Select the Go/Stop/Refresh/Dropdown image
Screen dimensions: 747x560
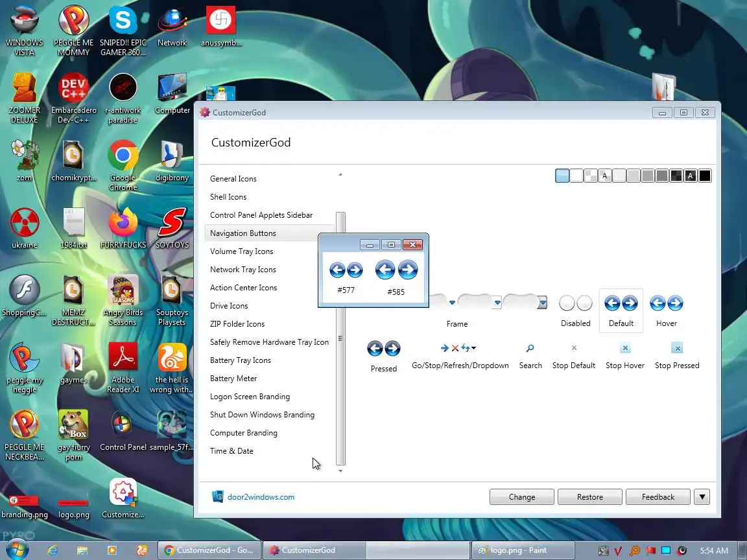(x=458, y=348)
